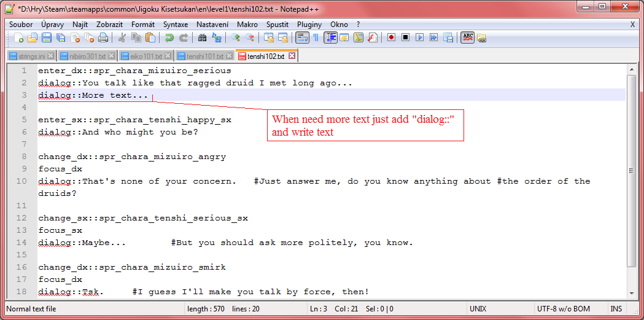
Task: Open Find with the binoculars icon
Action: coord(202,38)
